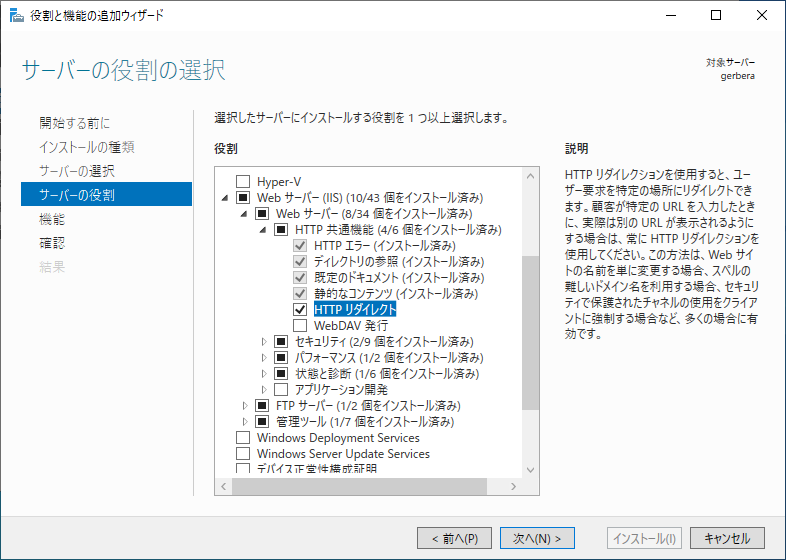
Task: Toggle the セキュリティ checkbox
Action: pos(281,341)
